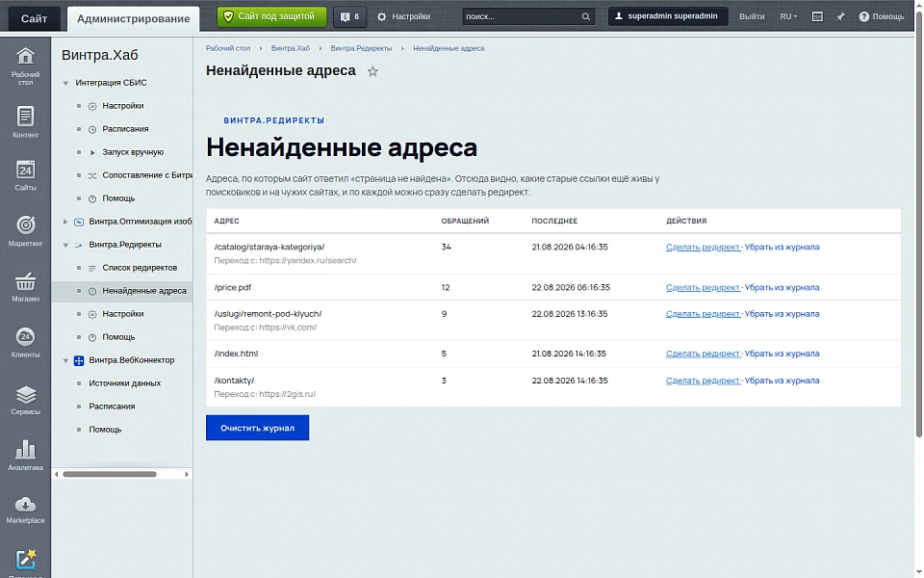Viewport: 924px width, 578px height.
Task: Click the /price.pdf address cell
Action: 233,287
